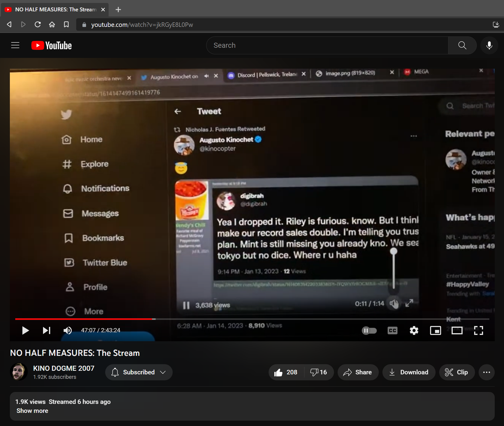Click video timestamp 47:07 / 2:43:24
Screen dimensions: 504x426
(x=101, y=330)
